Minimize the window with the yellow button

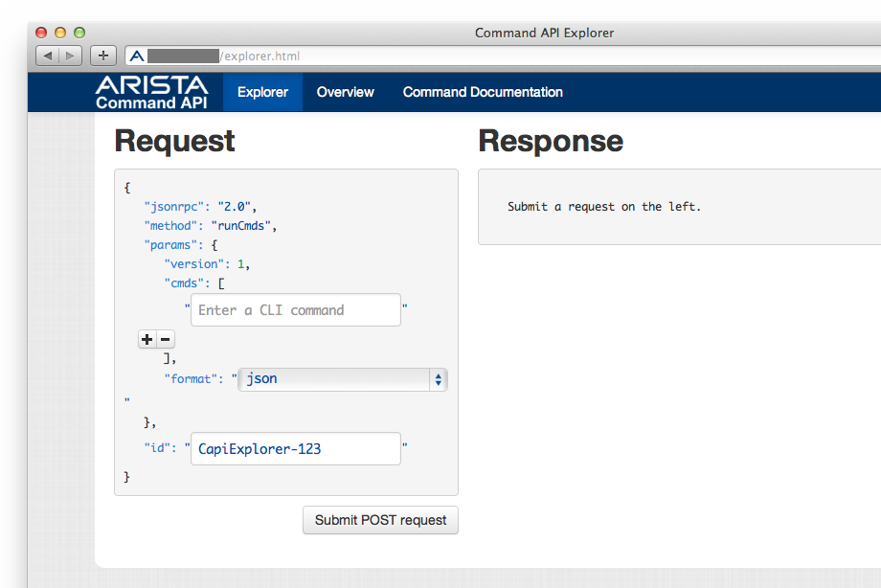point(60,33)
